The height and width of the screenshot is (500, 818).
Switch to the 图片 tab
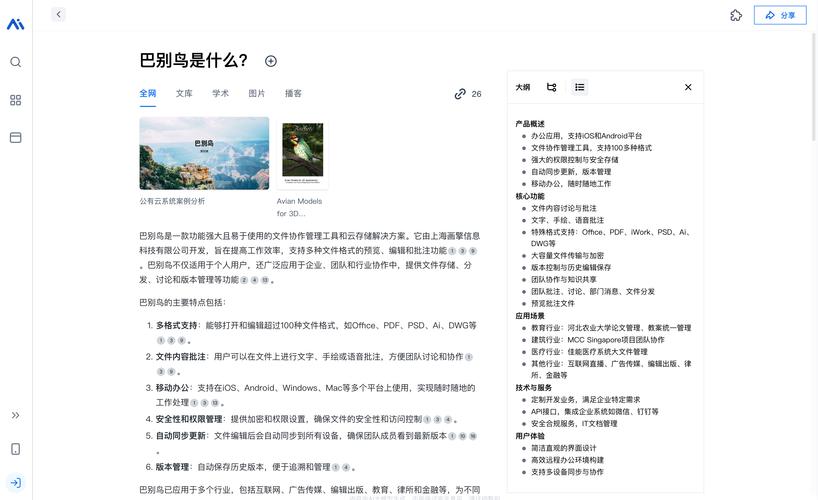click(257, 93)
